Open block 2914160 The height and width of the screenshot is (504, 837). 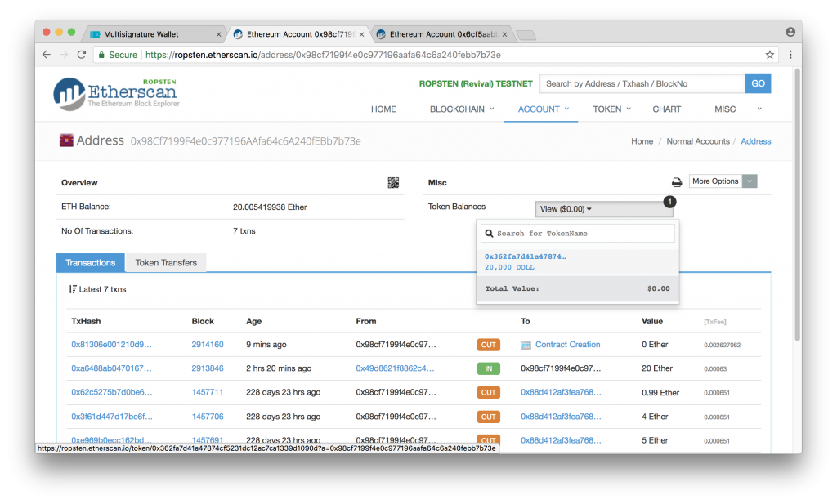207,345
